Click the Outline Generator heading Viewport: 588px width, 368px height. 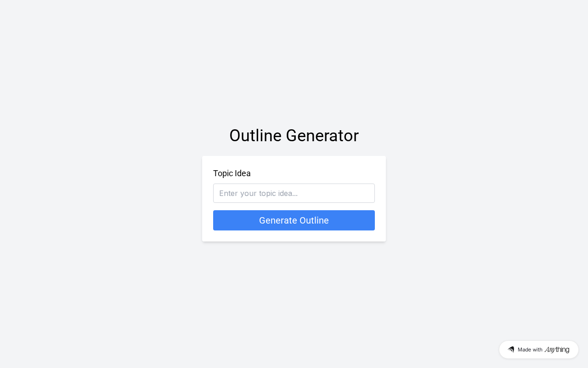click(x=294, y=136)
